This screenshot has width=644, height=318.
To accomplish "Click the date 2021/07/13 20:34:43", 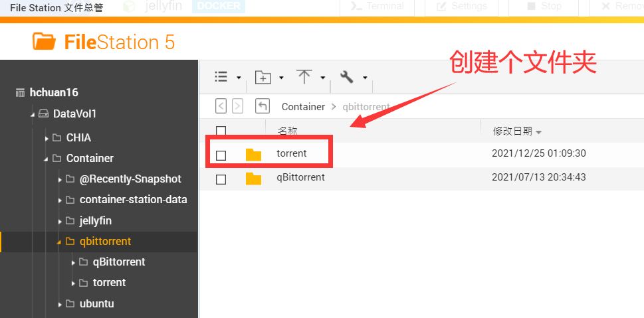I will click(x=539, y=177).
